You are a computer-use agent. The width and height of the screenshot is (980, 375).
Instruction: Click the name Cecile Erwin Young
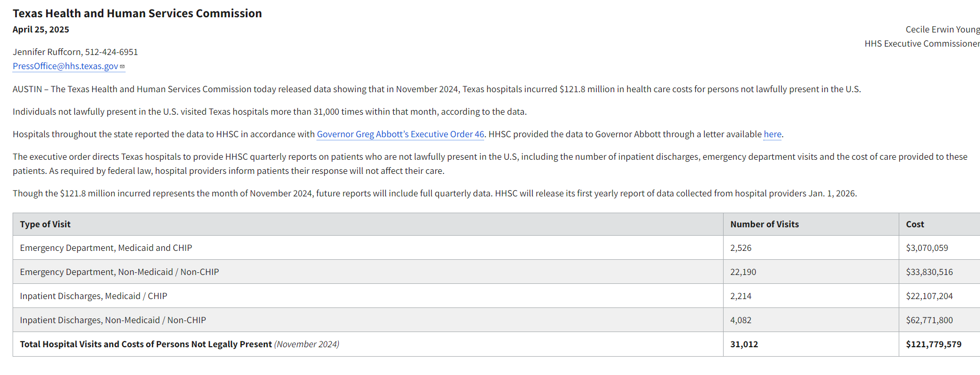(x=942, y=29)
